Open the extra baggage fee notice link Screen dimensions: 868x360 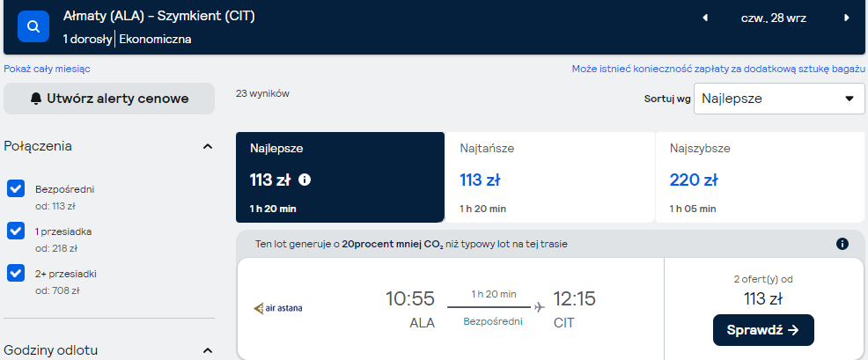coord(718,70)
